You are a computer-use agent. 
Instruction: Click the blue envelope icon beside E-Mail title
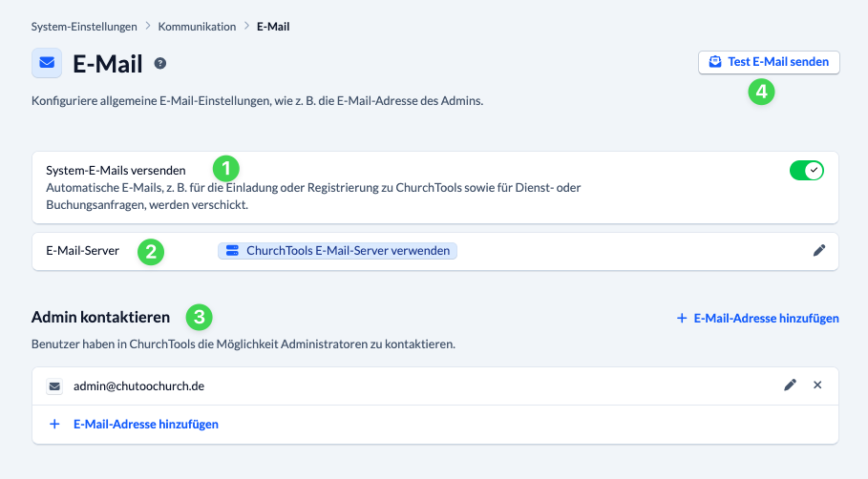(x=47, y=63)
